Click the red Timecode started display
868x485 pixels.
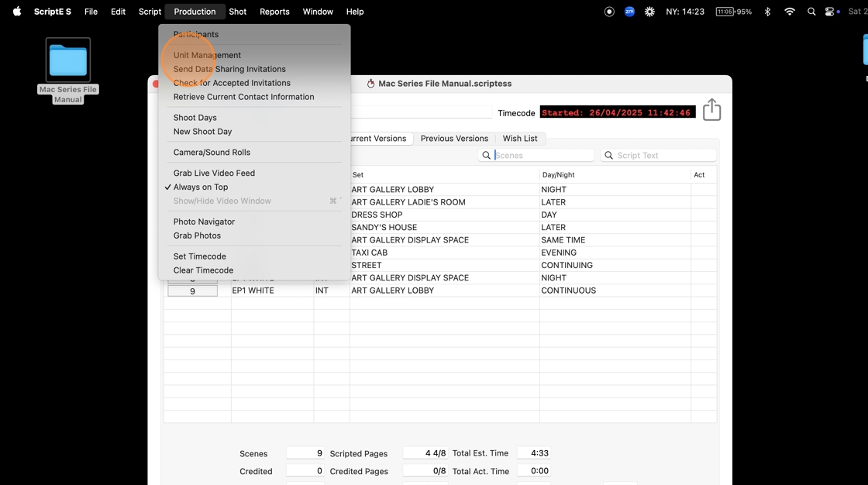(618, 112)
